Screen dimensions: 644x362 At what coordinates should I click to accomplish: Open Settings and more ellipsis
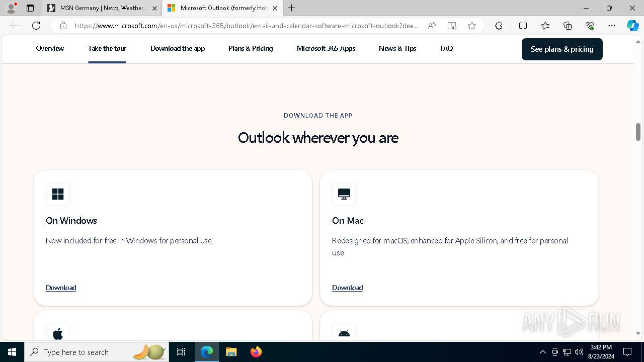612,26
